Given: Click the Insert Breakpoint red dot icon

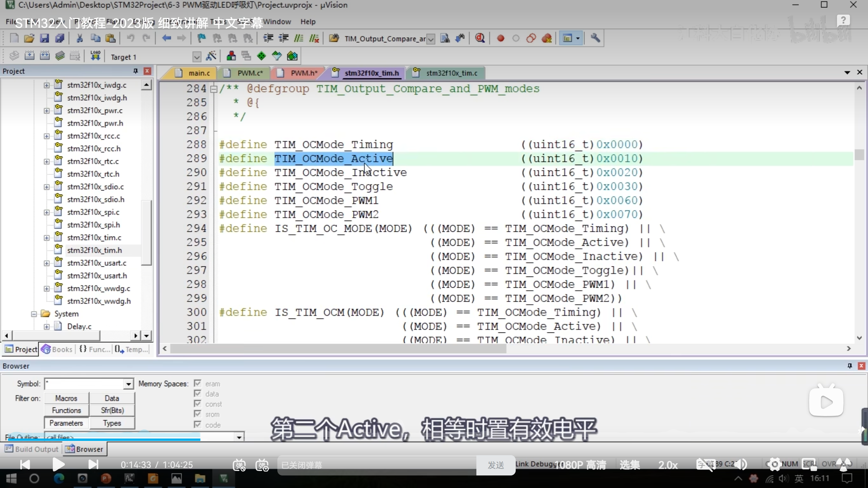Looking at the screenshot, I should coord(500,38).
